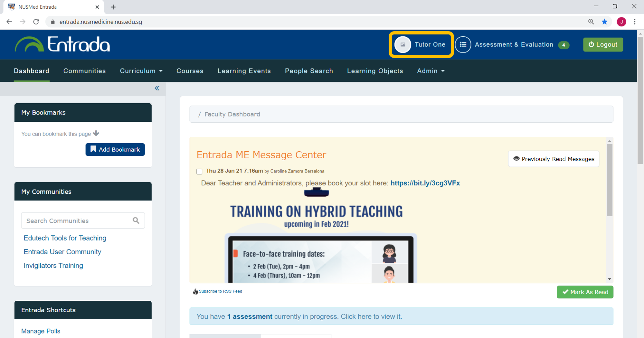Show Previously Read Messages

click(x=554, y=159)
